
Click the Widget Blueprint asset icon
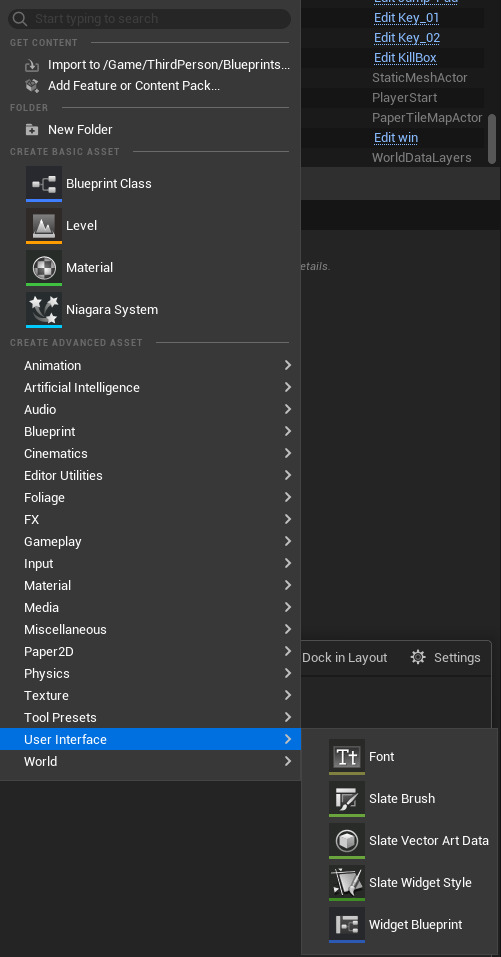point(347,925)
